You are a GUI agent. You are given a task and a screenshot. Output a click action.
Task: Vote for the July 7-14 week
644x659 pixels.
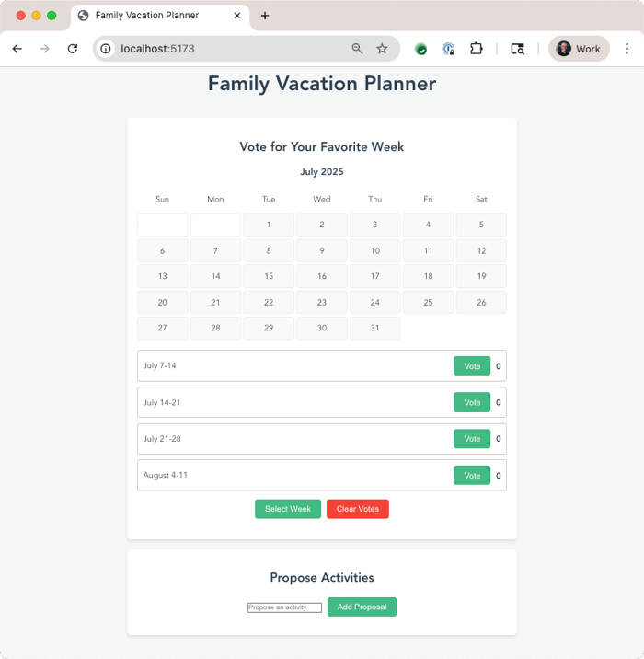472,366
